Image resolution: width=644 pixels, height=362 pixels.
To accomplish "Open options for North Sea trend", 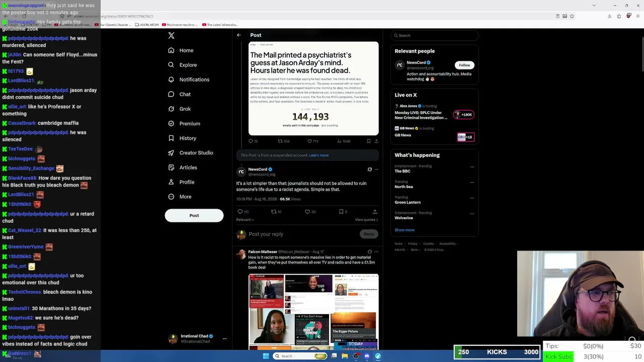I will tap(472, 183).
